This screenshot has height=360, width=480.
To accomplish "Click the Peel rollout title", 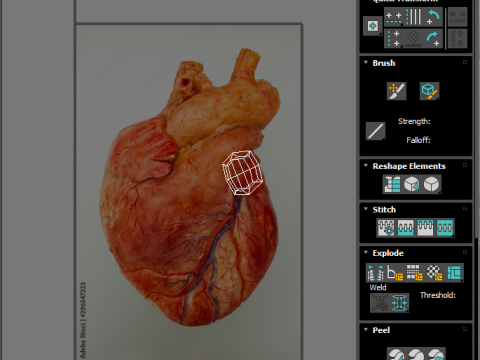I will click(x=381, y=330).
